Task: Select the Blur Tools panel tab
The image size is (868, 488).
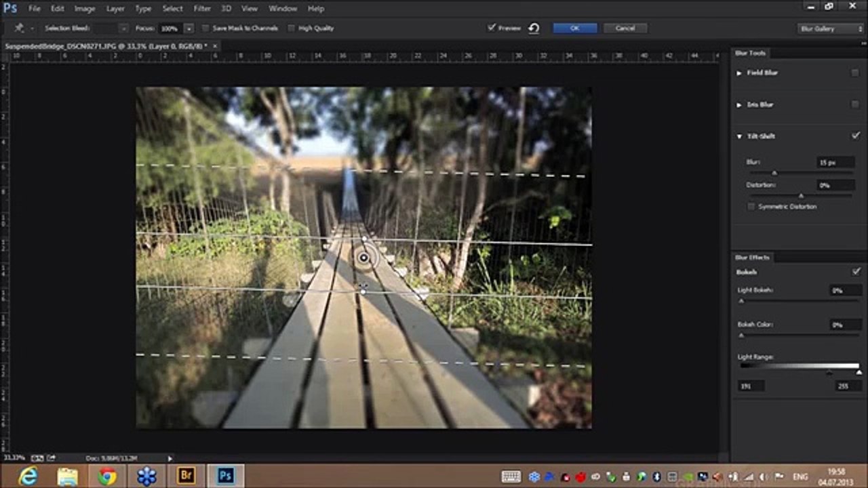Action: 751,53
